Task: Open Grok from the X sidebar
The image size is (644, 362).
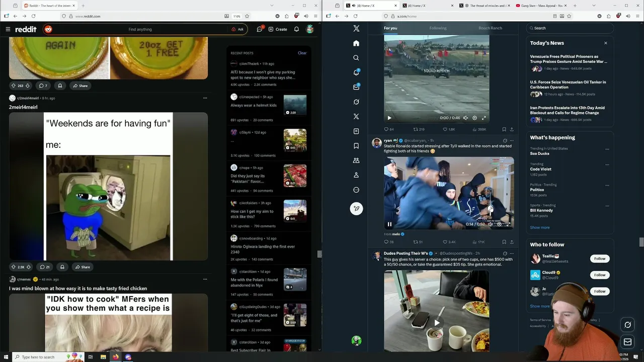Action: coord(356,102)
